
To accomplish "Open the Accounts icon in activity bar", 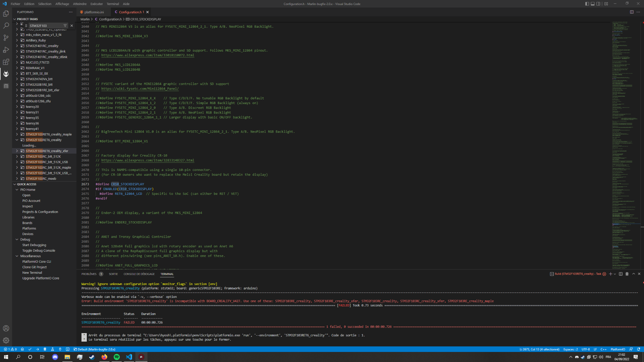I will point(6,328).
